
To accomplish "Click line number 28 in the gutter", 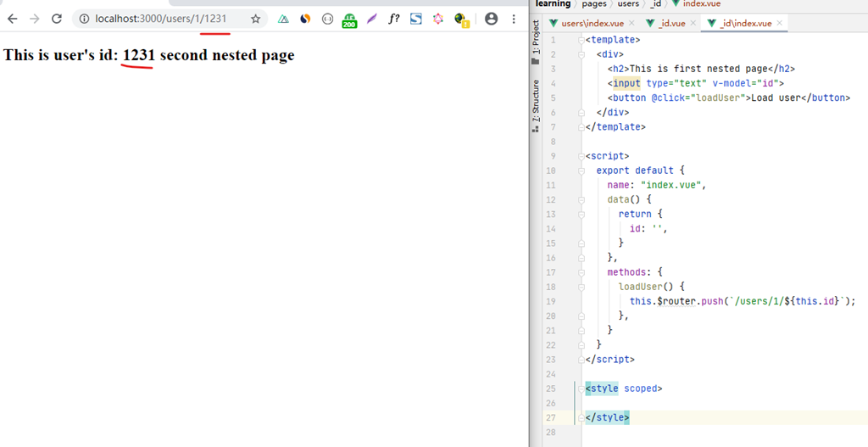I will point(551,432).
